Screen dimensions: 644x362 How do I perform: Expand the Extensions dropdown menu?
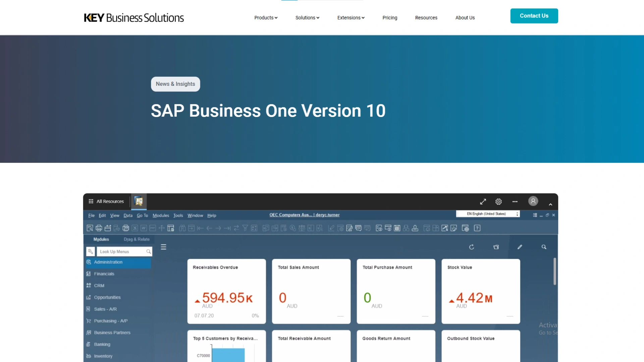351,18
